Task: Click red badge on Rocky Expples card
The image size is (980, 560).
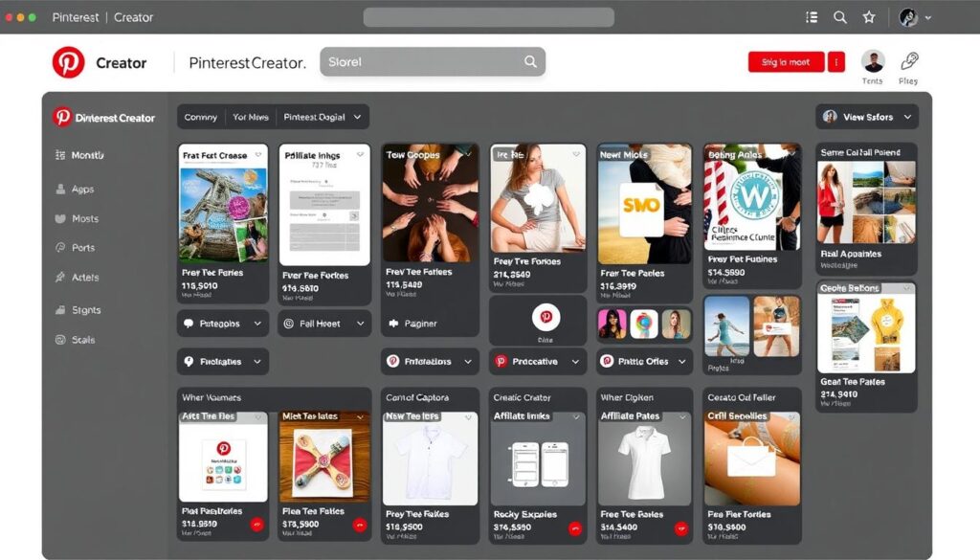Action: pyautogui.click(x=575, y=528)
